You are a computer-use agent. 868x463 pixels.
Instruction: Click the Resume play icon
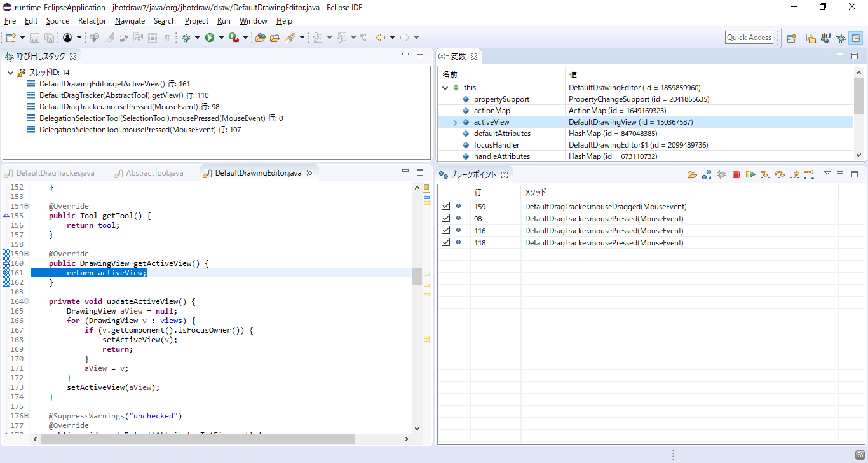[750, 174]
